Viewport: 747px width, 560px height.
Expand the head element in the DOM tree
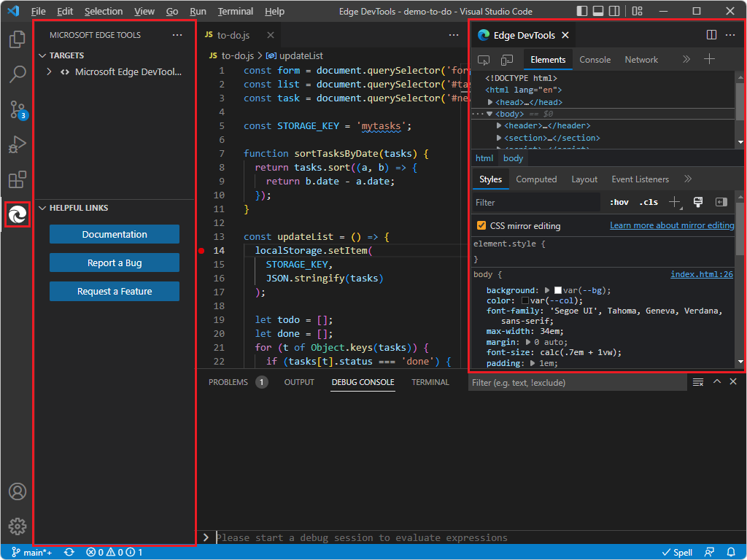(491, 101)
